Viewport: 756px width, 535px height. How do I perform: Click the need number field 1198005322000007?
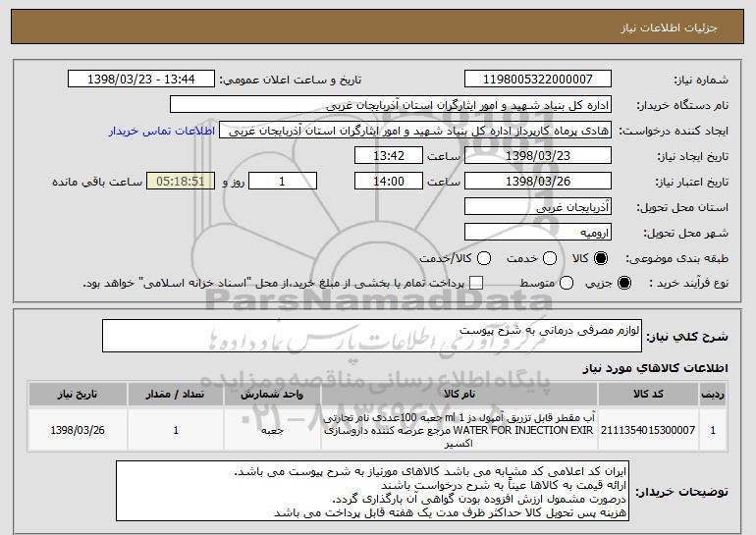(x=538, y=80)
